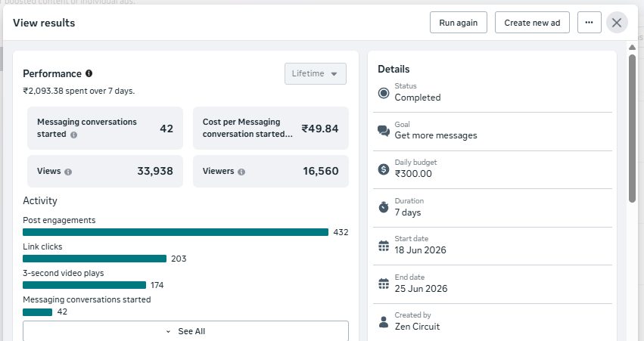The height and width of the screenshot is (341, 644).
Task: Expand activity list with See All
Action: pos(185,331)
